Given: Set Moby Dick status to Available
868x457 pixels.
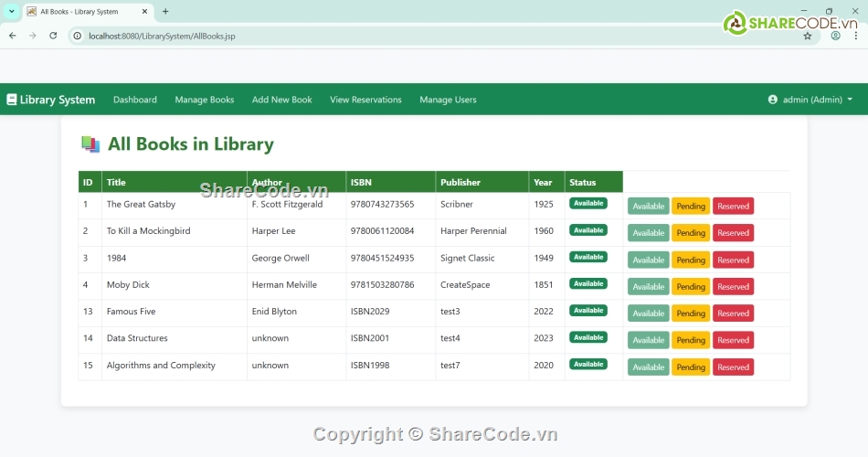Looking at the screenshot, I should point(648,287).
